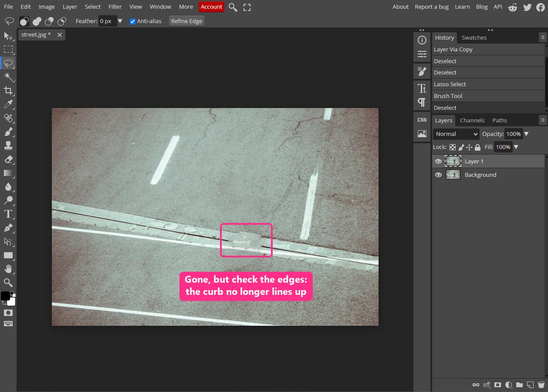Image resolution: width=548 pixels, height=392 pixels.
Task: Create a new layer folder
Action: pos(519,385)
